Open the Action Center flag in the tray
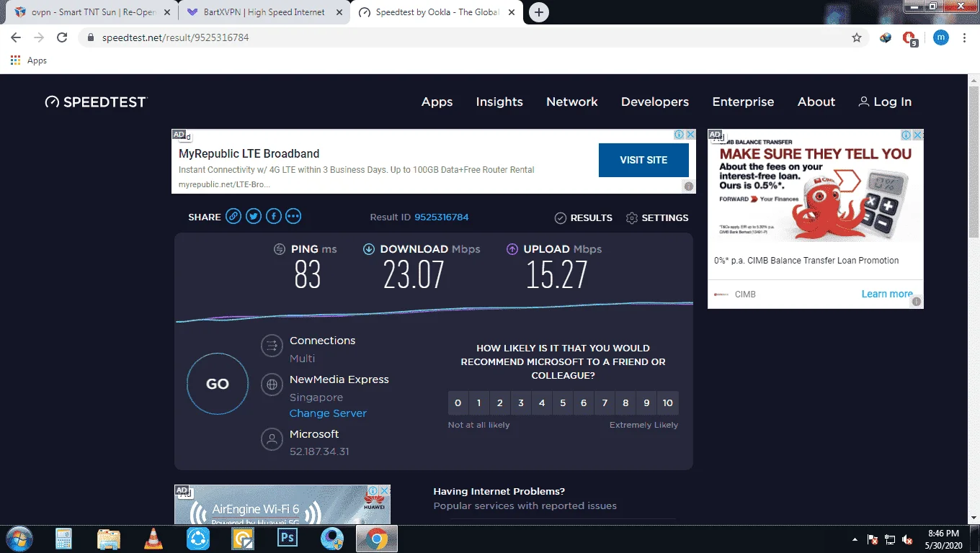This screenshot has height=553, width=980. pos(872,539)
